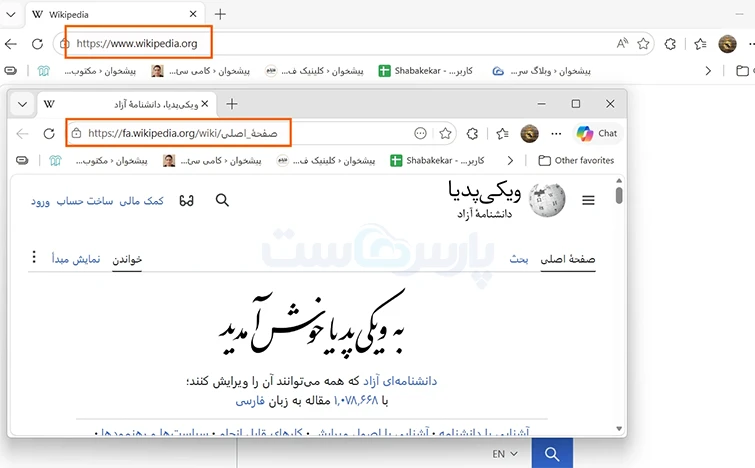Open Favorites list icon in rear window
This screenshot has height=468, width=755.
[x=700, y=44]
